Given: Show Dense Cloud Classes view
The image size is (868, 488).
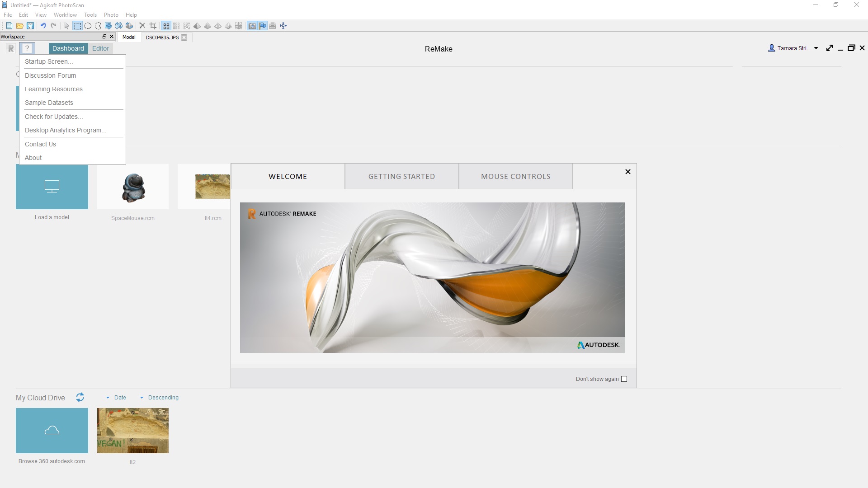Looking at the screenshot, I should [187, 26].
